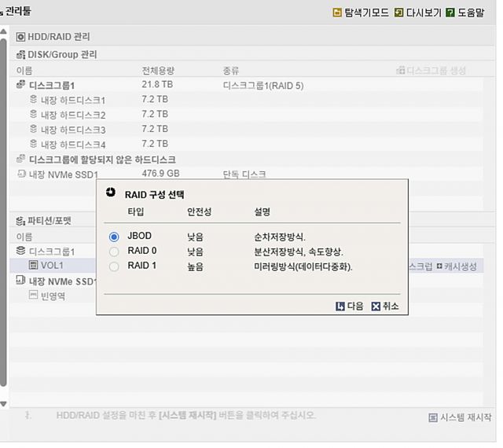The width and height of the screenshot is (503, 448).
Task: Click the 내장 NVMe SSD1 drive icon
Action: pyautogui.click(x=21, y=174)
